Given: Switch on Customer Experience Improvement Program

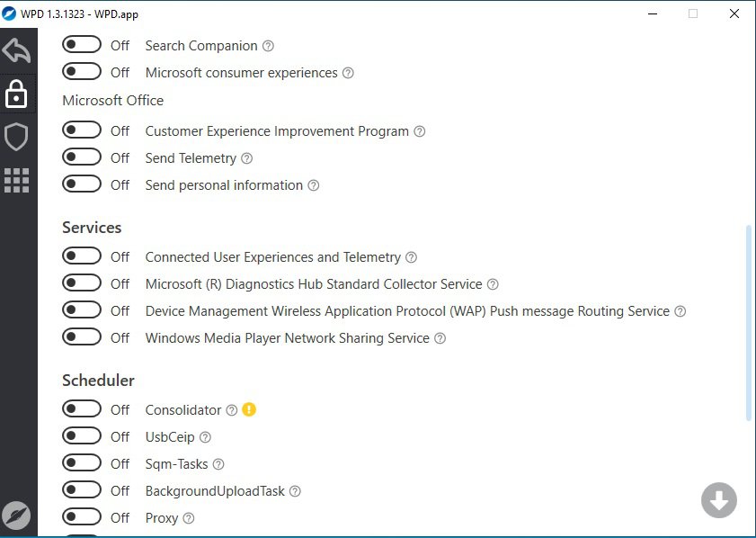Looking at the screenshot, I should (82, 130).
